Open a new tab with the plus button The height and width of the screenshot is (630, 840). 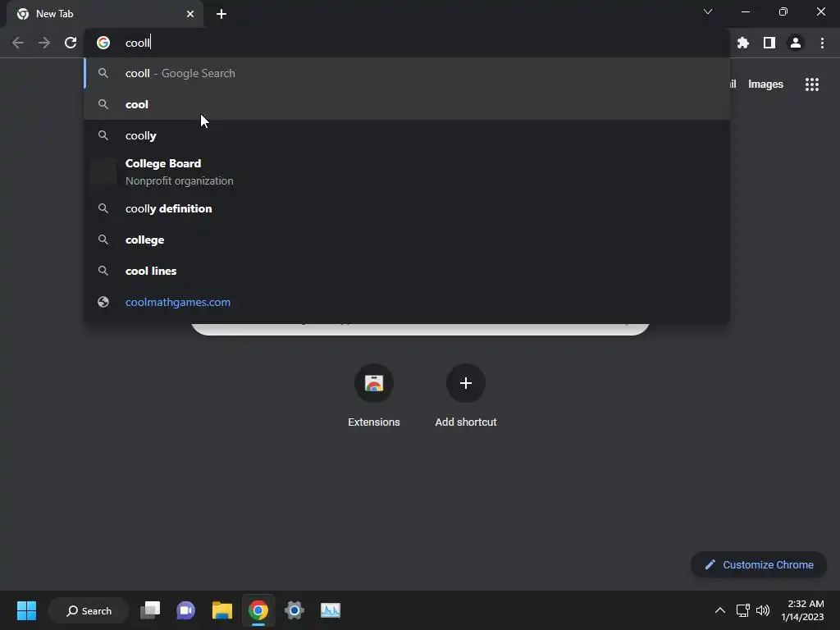[x=221, y=14]
